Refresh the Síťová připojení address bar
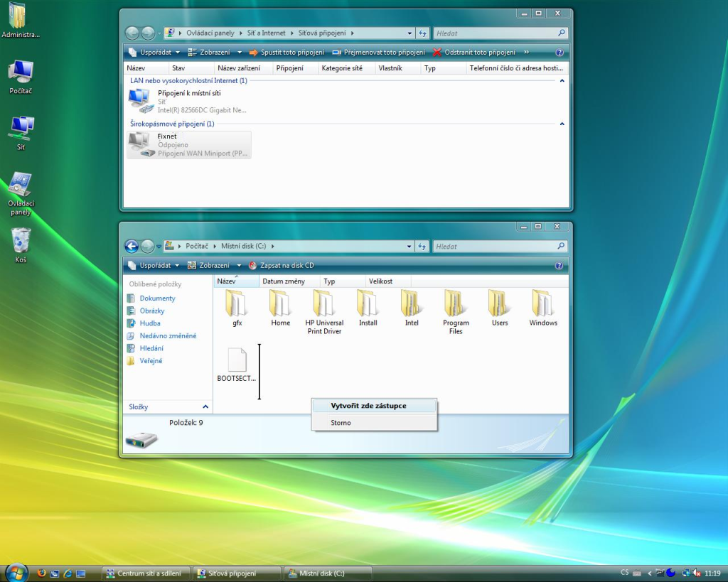 pyautogui.click(x=422, y=33)
